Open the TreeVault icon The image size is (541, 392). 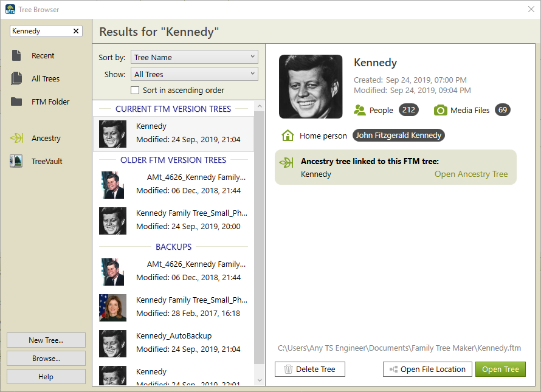coord(16,162)
